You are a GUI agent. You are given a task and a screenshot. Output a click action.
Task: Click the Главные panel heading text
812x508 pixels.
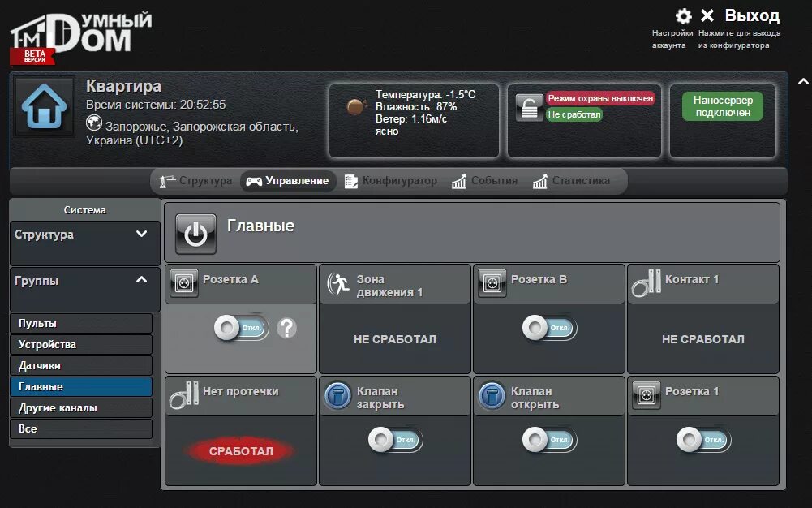tap(260, 226)
